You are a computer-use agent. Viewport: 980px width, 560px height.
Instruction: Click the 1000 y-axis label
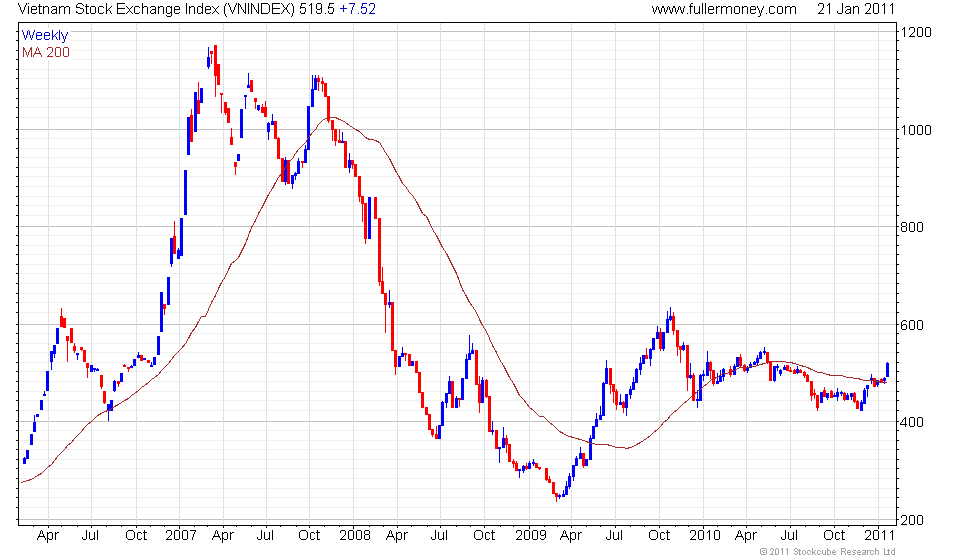tap(916, 130)
